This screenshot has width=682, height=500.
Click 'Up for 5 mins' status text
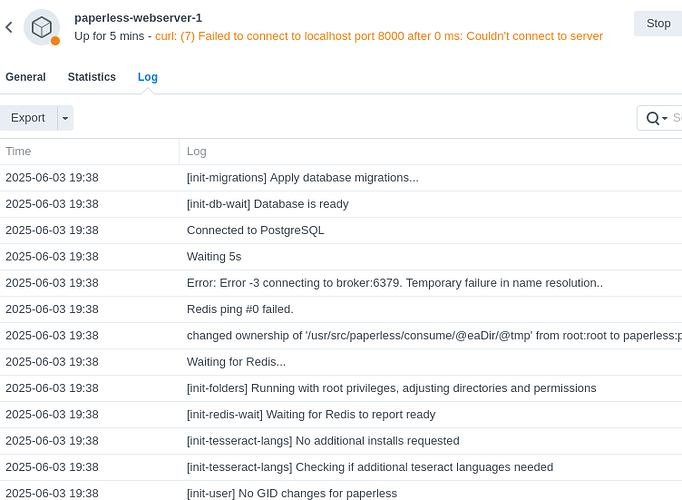click(x=109, y=36)
